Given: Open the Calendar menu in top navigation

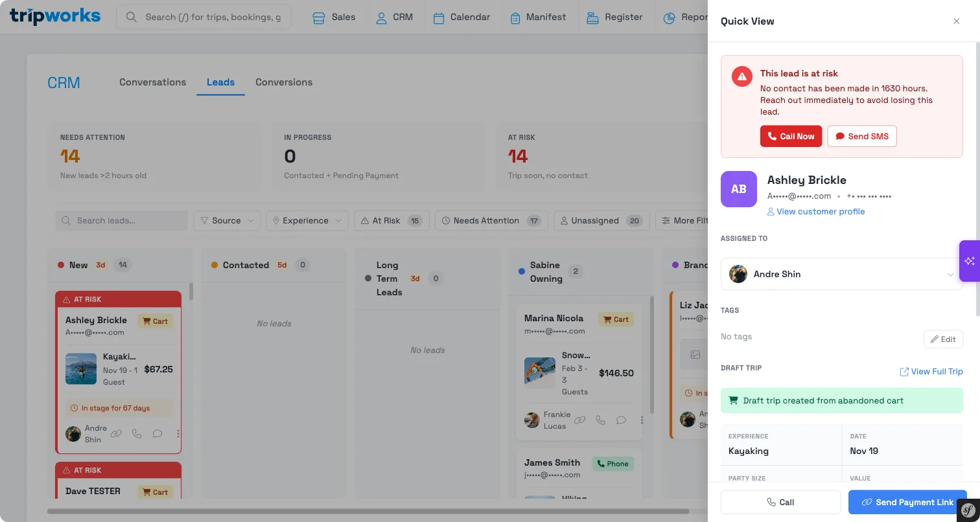Looking at the screenshot, I should (x=461, y=17).
